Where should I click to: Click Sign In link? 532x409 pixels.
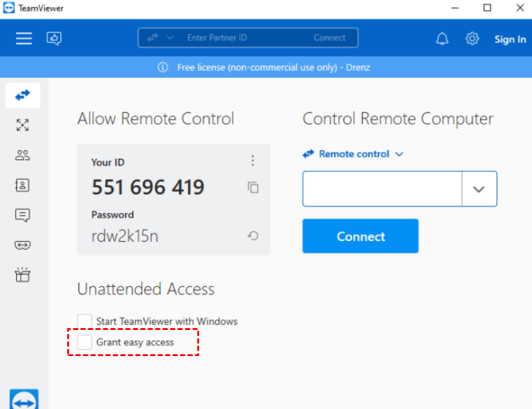[510, 39]
